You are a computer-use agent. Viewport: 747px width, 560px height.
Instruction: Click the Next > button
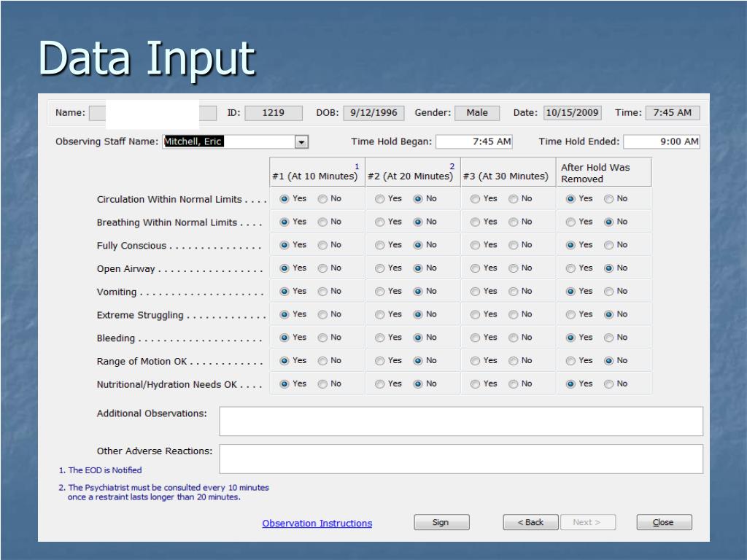(x=587, y=522)
